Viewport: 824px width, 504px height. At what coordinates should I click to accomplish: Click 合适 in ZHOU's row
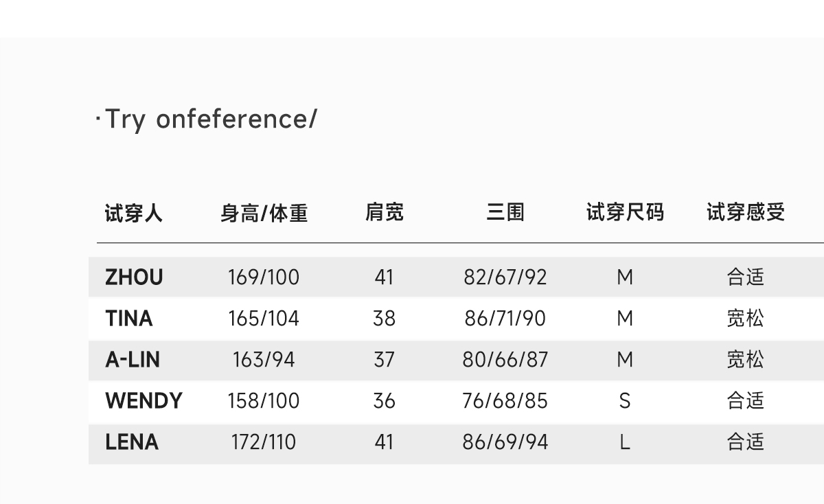point(745,277)
